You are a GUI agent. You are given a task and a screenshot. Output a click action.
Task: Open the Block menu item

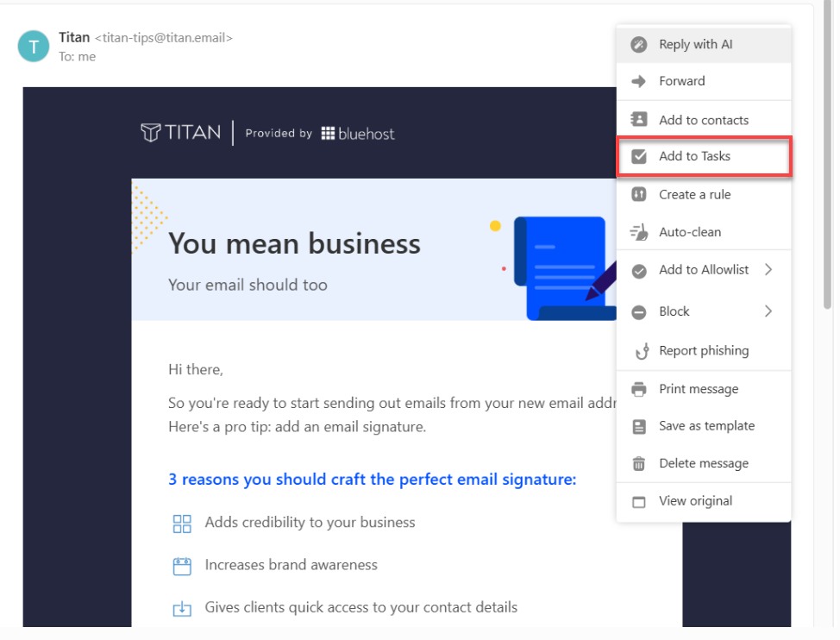(704, 311)
